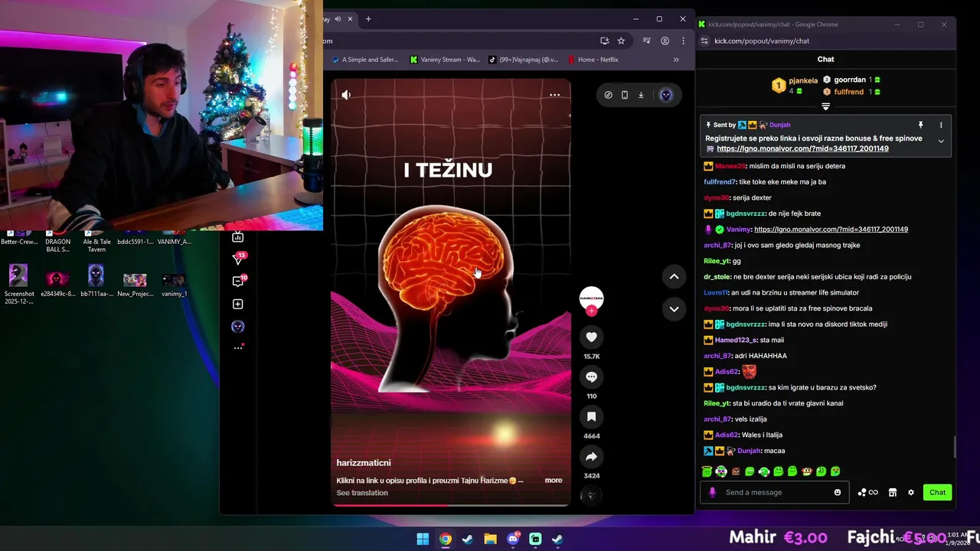Open the spinning music disc icon
Viewport: 980px width, 551px height.
point(590,495)
